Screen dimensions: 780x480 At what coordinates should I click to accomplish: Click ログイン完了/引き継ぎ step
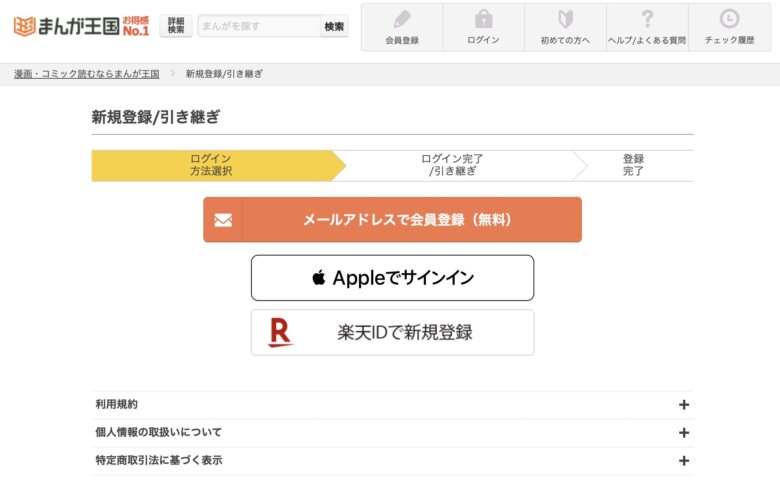tap(452, 165)
